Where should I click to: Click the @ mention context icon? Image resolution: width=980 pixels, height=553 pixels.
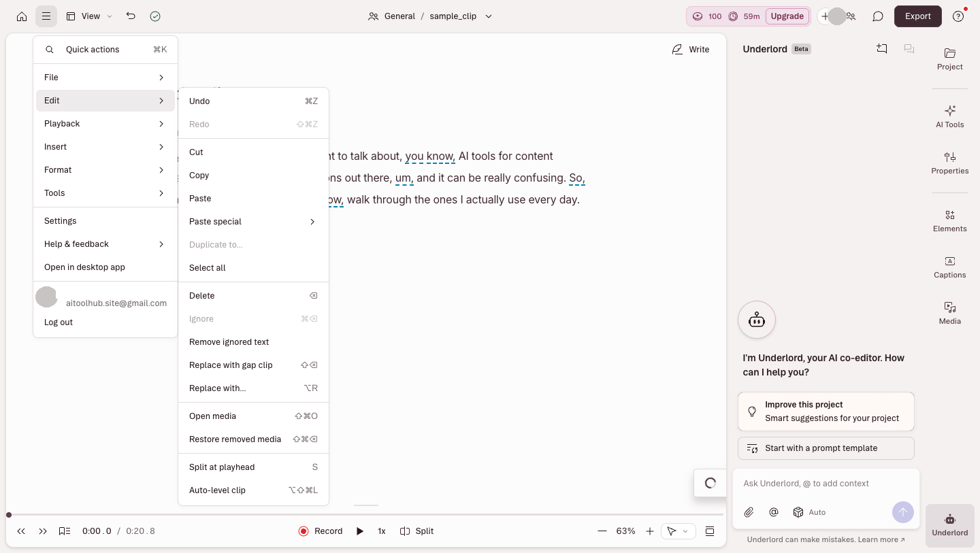(x=773, y=512)
